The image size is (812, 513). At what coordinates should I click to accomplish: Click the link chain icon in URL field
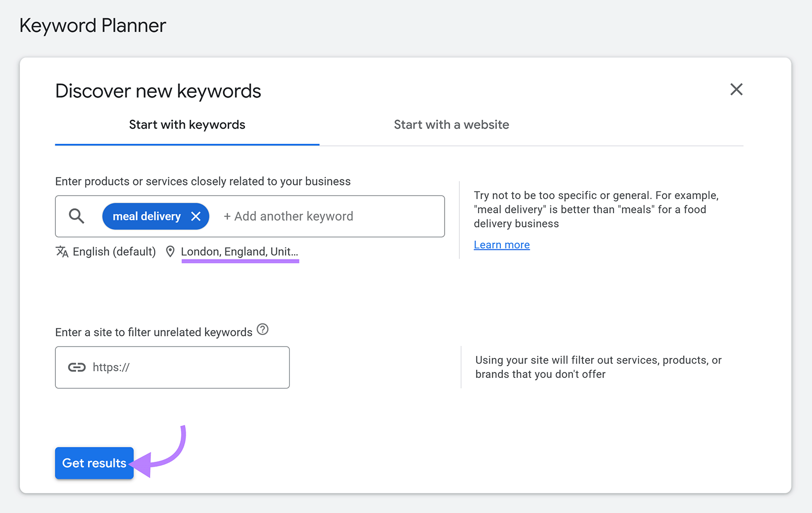[77, 367]
